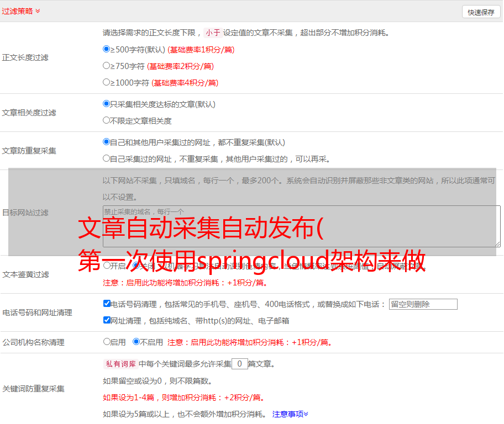This screenshot has height=424, width=504.
Task: Click the 如果设为1-4篇 red warning text
Action: pos(185,397)
